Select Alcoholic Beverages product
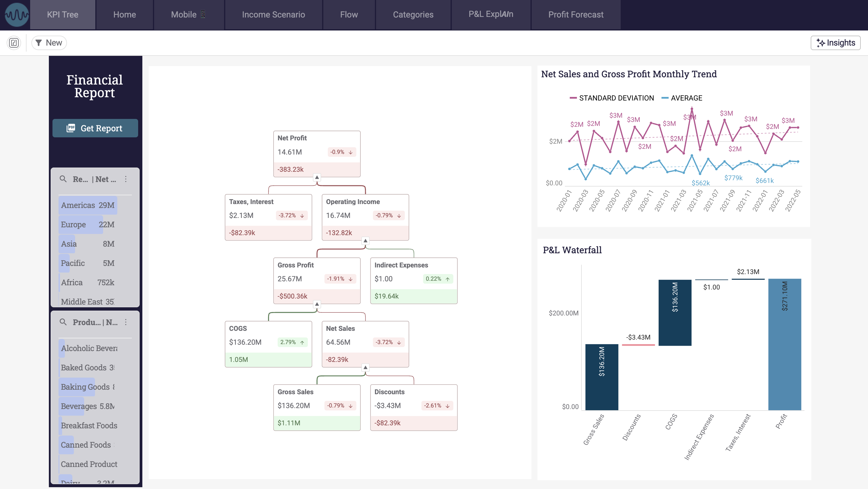868x489 pixels. point(88,348)
